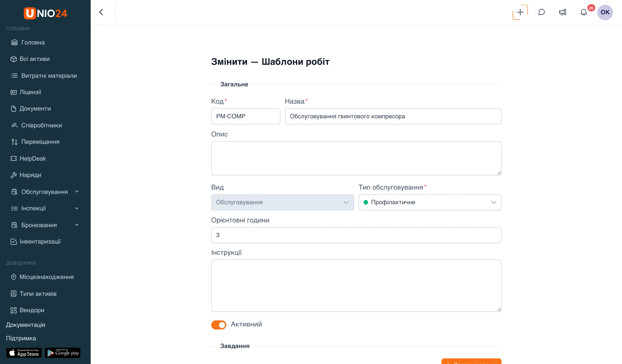
Task: Open the Вид dropdown
Action: [x=282, y=202]
